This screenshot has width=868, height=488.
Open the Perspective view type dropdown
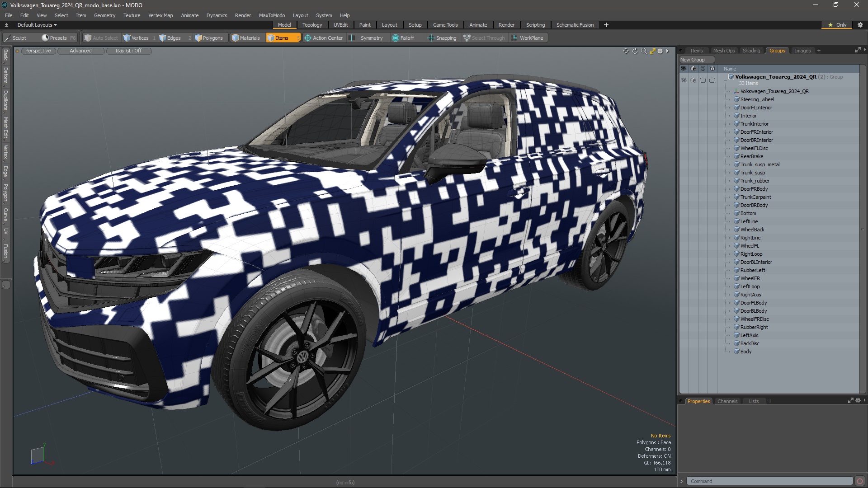click(38, 51)
